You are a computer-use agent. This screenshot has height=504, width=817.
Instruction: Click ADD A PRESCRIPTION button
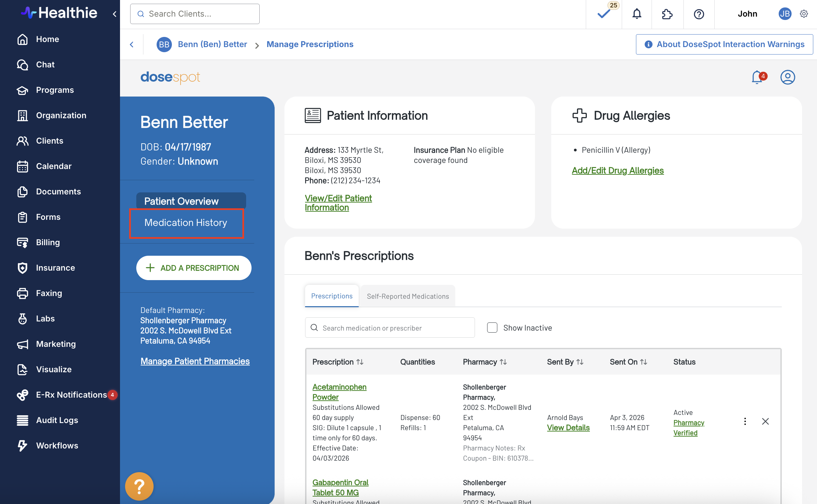coord(194,268)
